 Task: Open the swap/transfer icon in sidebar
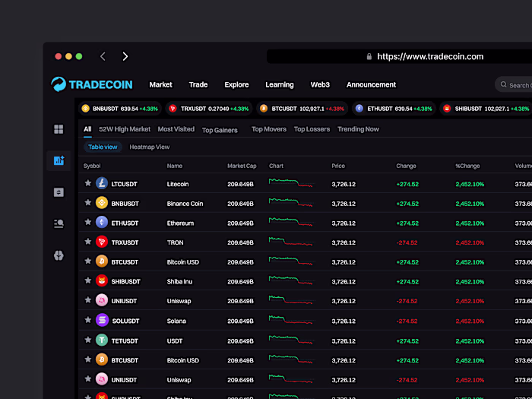[59, 192]
